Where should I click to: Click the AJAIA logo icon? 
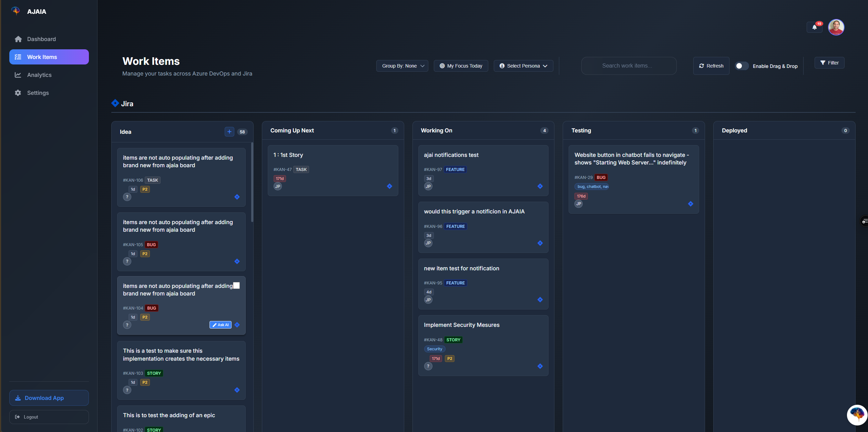[16, 11]
